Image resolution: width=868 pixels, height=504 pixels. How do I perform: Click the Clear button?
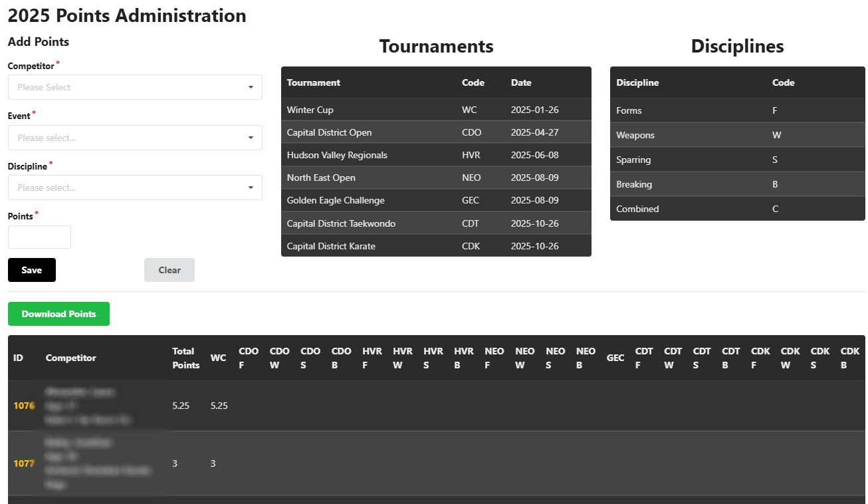[x=169, y=270]
